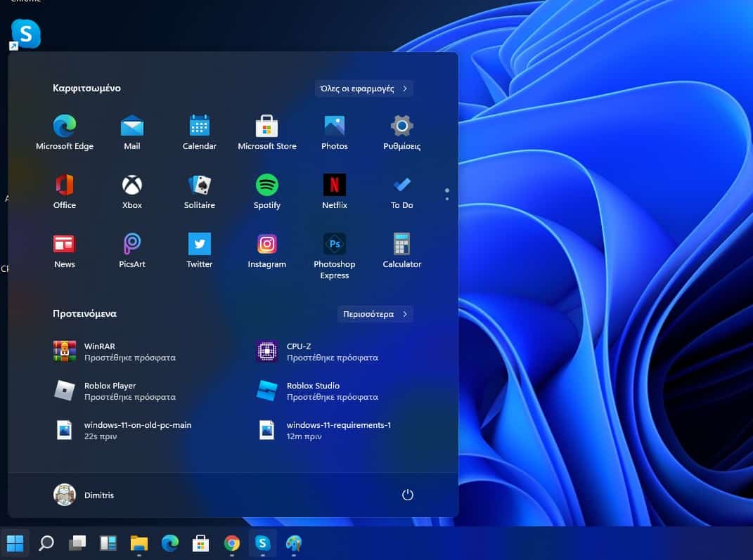Screen dimensions: 753x560
Task: Open Photoshop Express
Action: [334, 256]
